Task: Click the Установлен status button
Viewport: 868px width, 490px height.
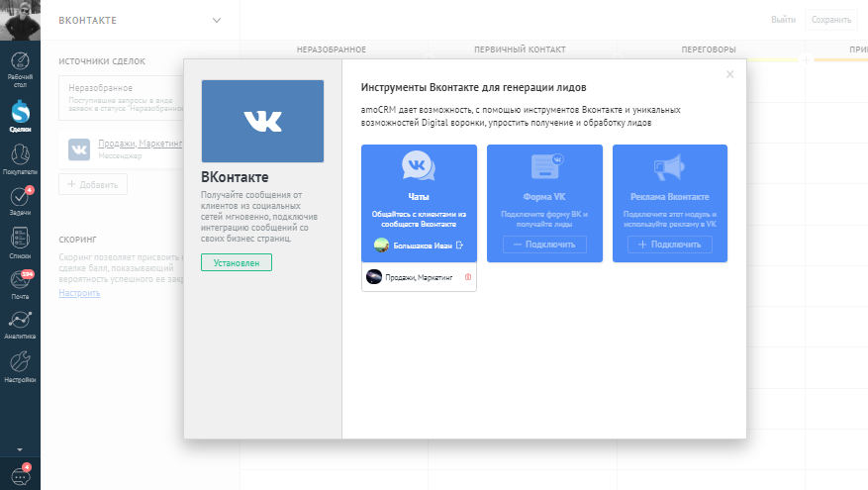Action: point(236,262)
